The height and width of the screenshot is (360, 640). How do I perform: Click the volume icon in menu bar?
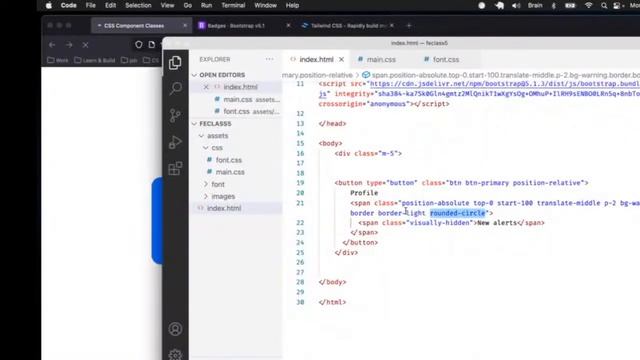tap(516, 5)
